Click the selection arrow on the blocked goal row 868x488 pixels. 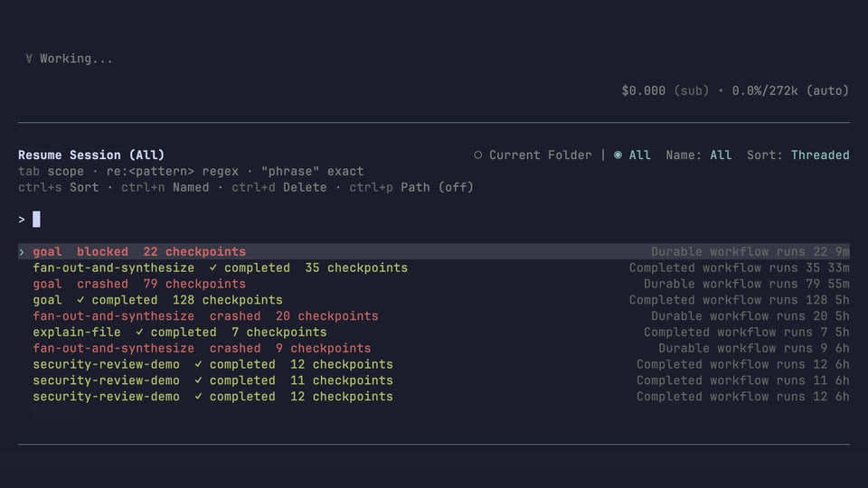(22, 252)
